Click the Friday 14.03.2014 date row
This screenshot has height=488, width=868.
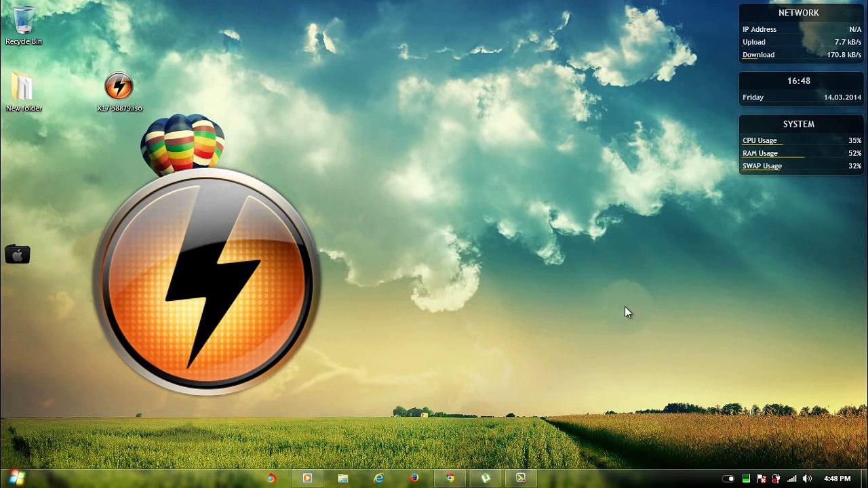pyautogui.click(x=802, y=97)
